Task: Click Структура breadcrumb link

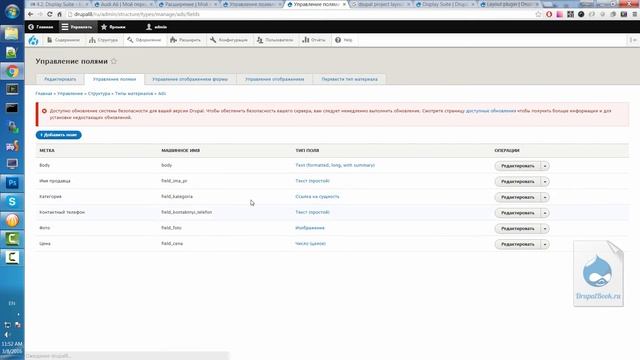Action: 99,93
